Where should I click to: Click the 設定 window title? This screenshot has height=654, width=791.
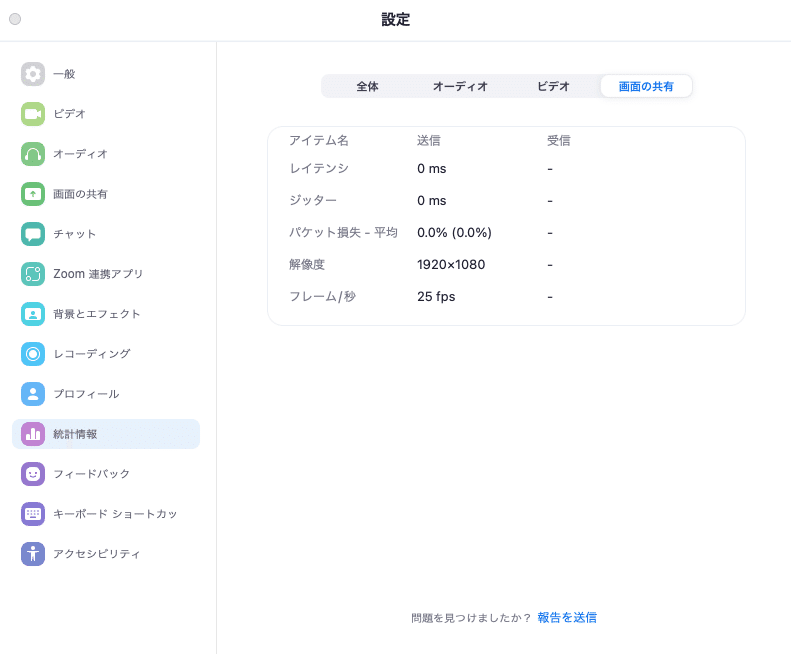pyautogui.click(x=396, y=20)
